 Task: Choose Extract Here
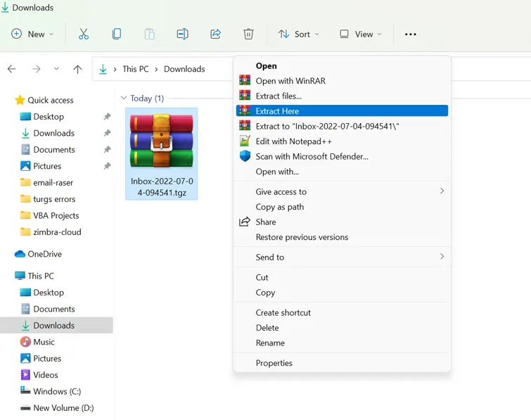point(342,110)
